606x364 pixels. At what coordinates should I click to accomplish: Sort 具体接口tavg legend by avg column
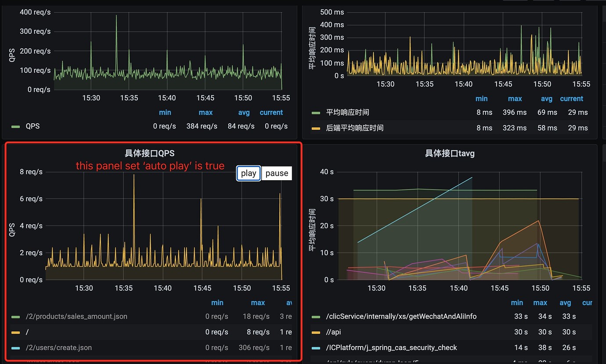point(565,303)
